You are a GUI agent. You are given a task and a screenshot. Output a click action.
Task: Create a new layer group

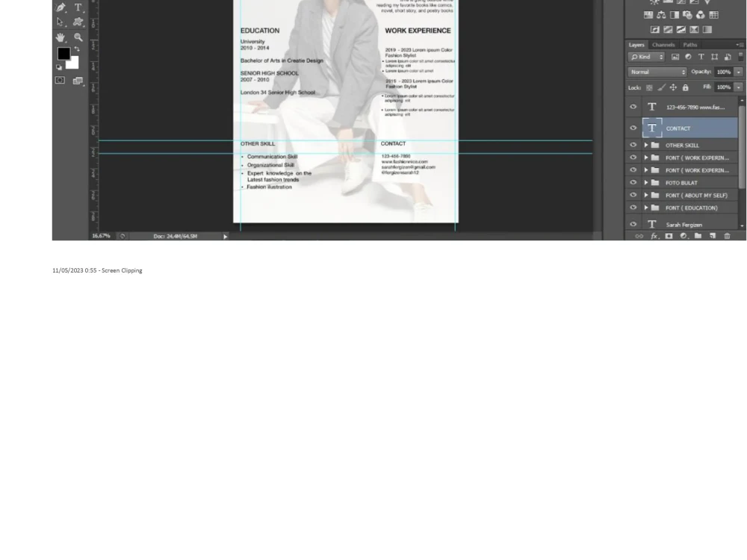pyautogui.click(x=698, y=236)
